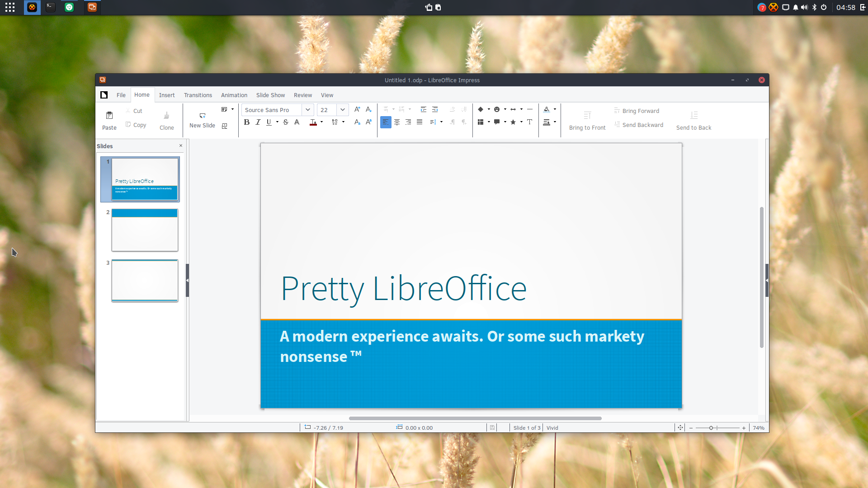The height and width of the screenshot is (488, 868).
Task: Switch to the View tab
Action: point(327,95)
